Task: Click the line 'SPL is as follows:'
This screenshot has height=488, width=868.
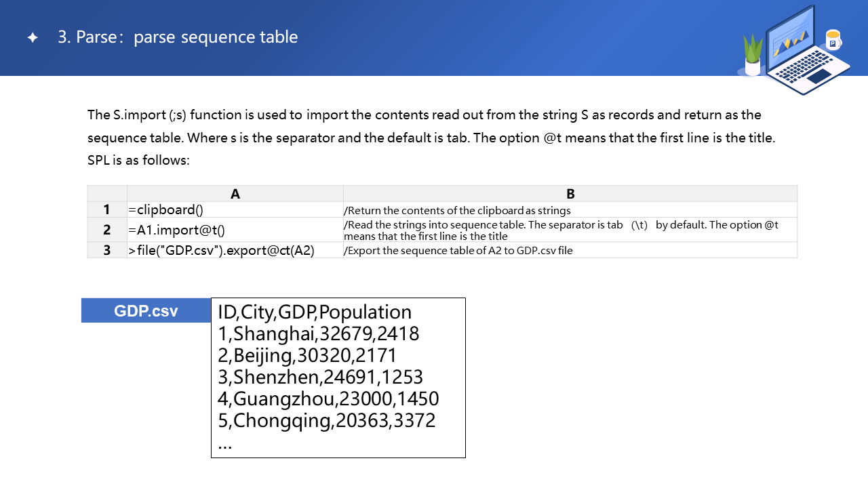Action: click(139, 161)
